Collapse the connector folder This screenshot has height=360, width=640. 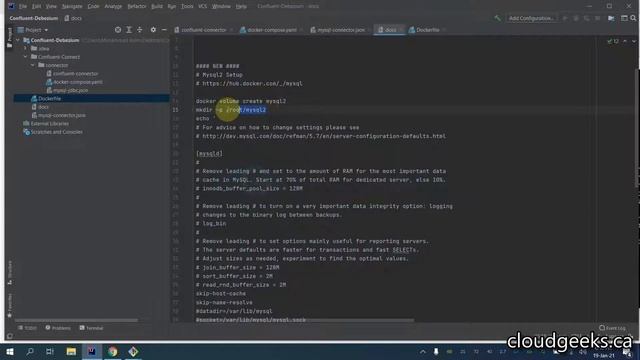pyautogui.click(x=33, y=65)
